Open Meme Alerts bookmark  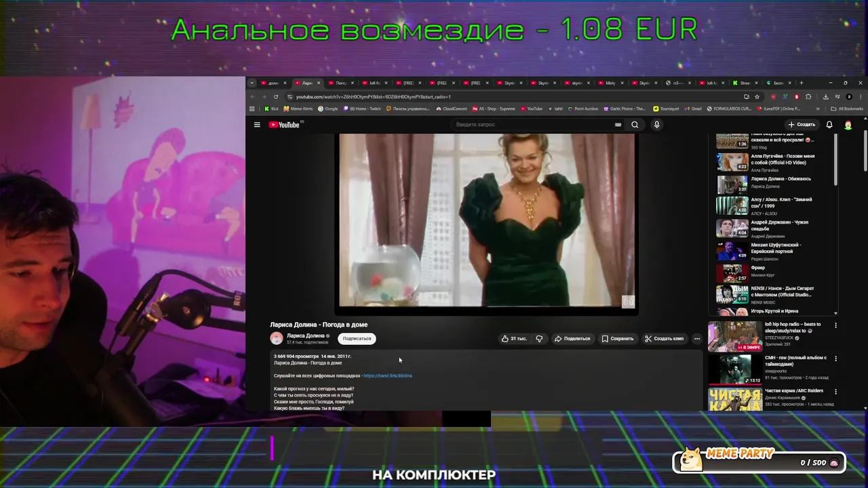298,108
